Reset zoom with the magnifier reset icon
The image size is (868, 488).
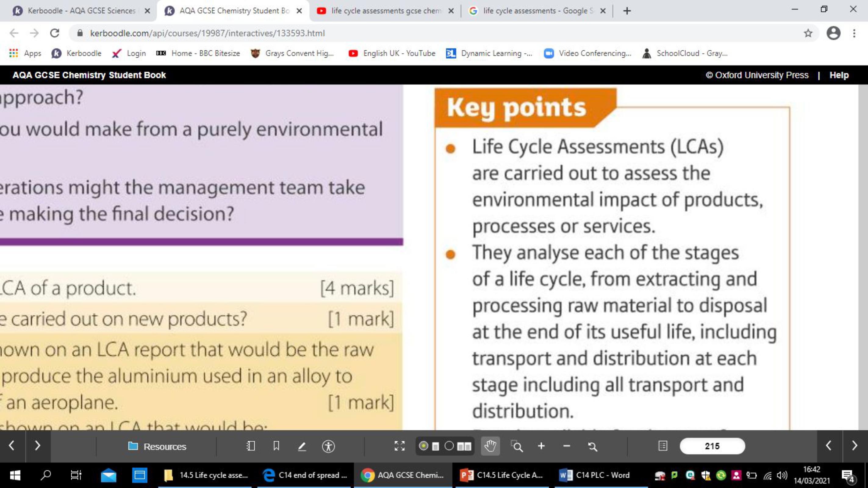[x=592, y=446]
